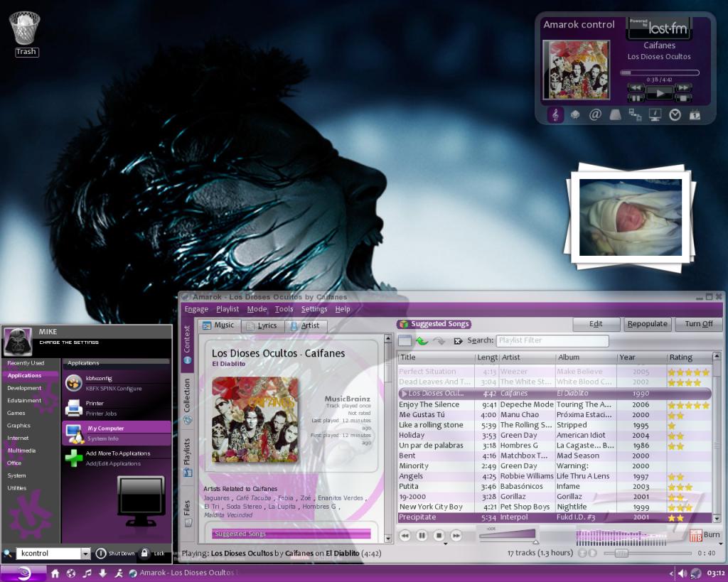Click the running man icon in taskbar
This screenshot has height=582, width=728.
[119, 573]
